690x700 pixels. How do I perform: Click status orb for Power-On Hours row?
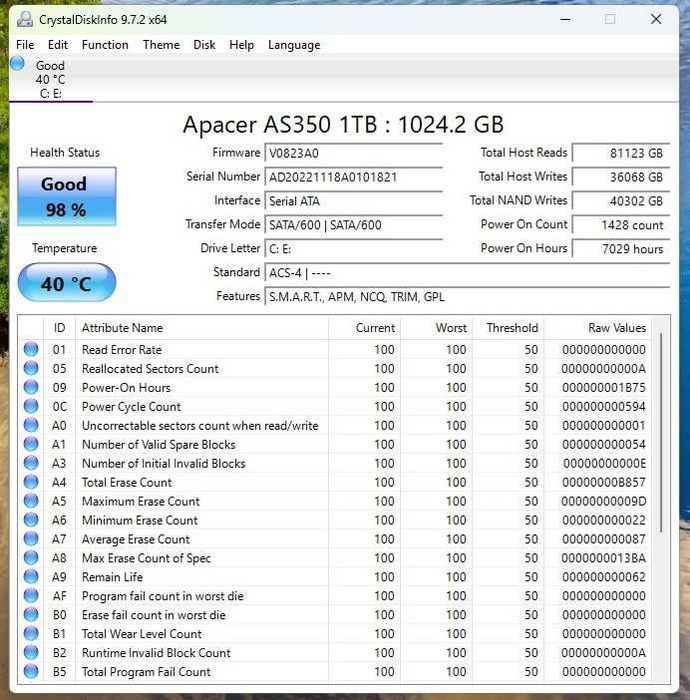click(31, 387)
